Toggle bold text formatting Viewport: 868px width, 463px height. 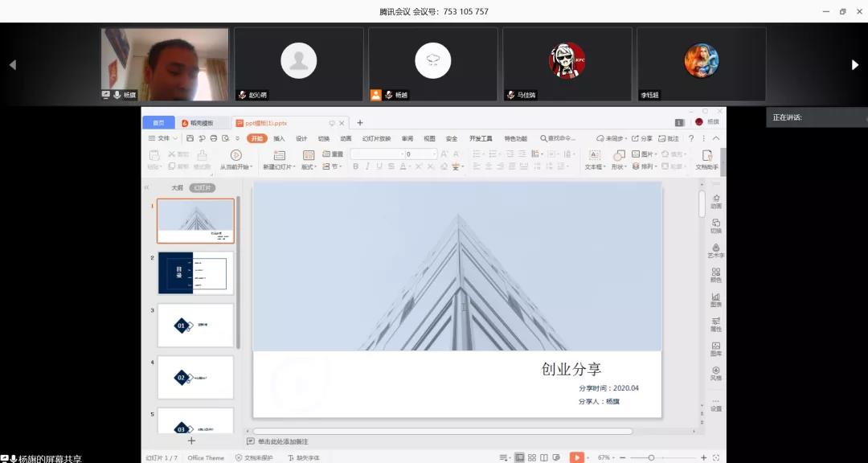coord(355,166)
